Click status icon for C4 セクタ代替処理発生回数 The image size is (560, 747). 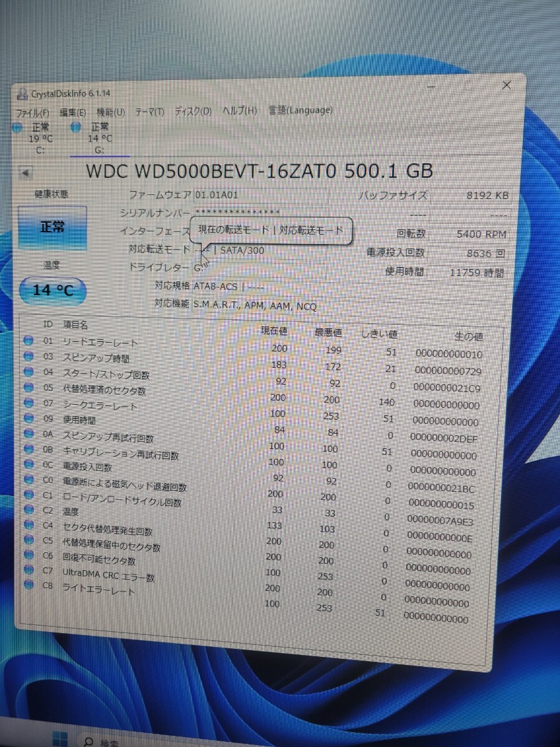pyautogui.click(x=28, y=525)
